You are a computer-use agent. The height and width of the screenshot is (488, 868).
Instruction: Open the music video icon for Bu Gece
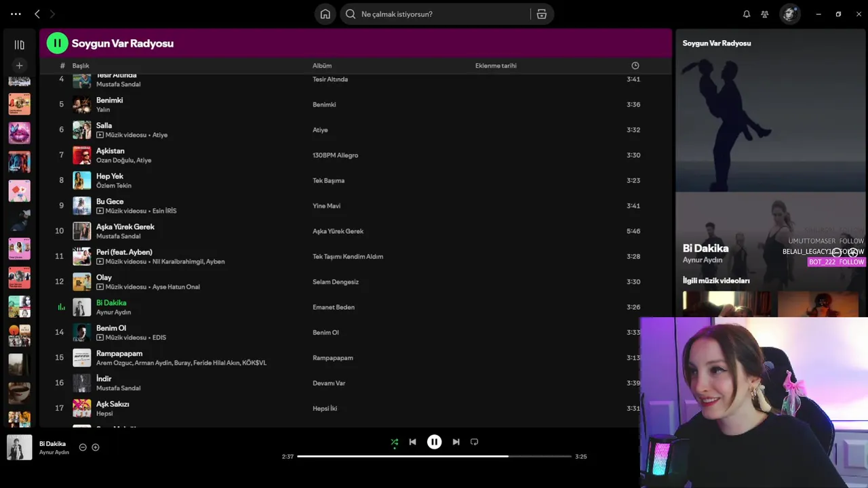[x=100, y=211]
